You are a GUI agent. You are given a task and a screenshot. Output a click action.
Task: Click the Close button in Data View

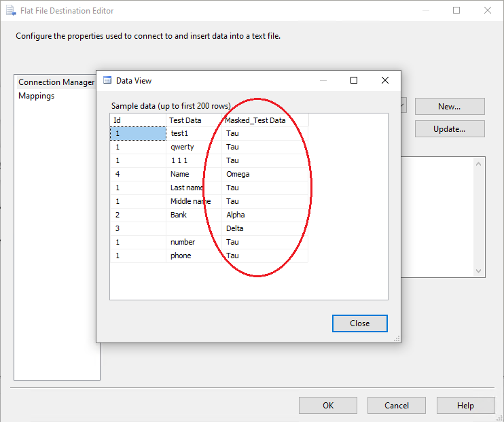(359, 323)
